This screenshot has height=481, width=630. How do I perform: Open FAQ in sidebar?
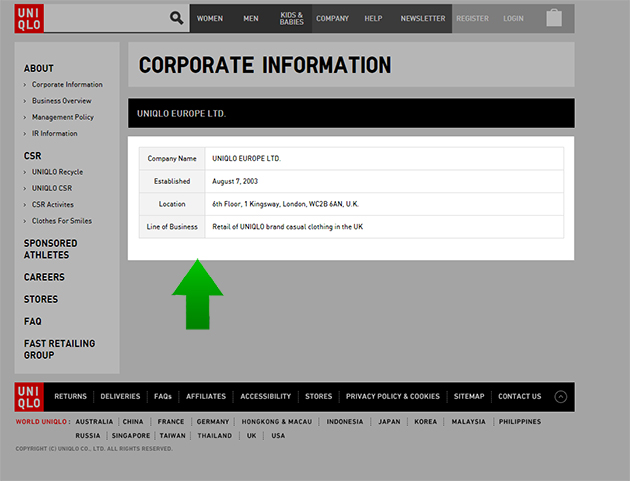(33, 321)
